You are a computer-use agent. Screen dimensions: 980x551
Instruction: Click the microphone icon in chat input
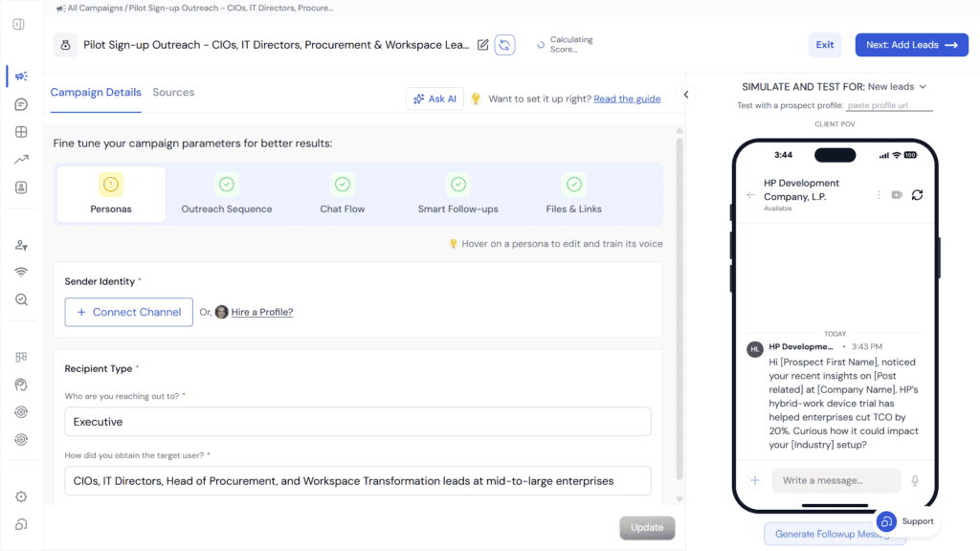(x=915, y=480)
